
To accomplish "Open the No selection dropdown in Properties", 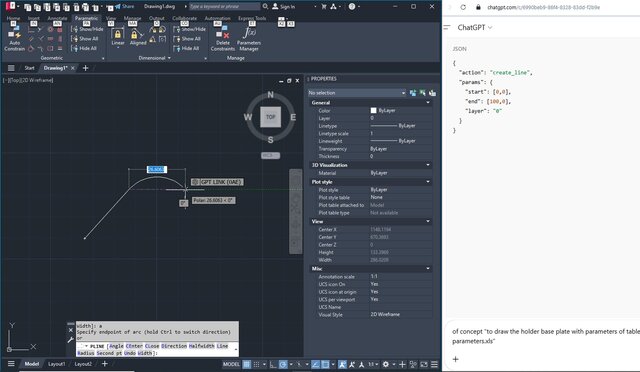I will [357, 93].
